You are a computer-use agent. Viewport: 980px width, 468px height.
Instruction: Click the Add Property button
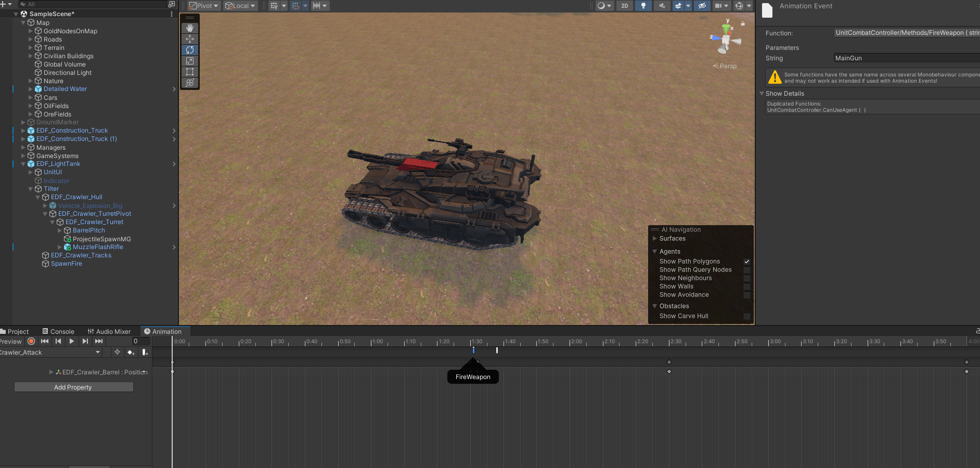(73, 387)
